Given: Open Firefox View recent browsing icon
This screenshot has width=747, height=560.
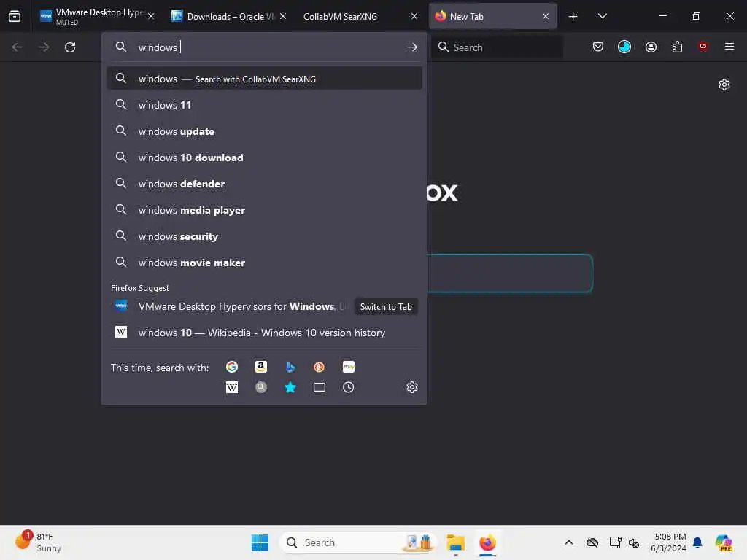Looking at the screenshot, I should pyautogui.click(x=15, y=16).
